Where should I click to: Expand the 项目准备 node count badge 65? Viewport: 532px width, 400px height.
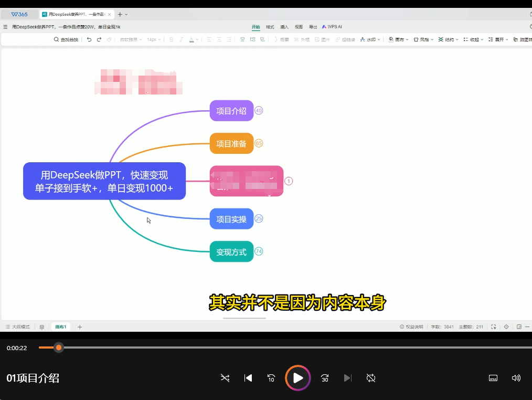(x=259, y=143)
